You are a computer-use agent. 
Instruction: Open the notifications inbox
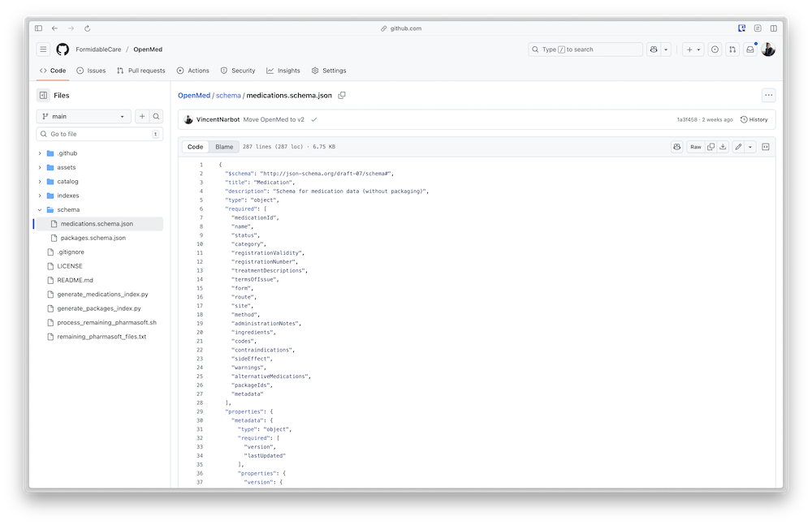coord(751,49)
